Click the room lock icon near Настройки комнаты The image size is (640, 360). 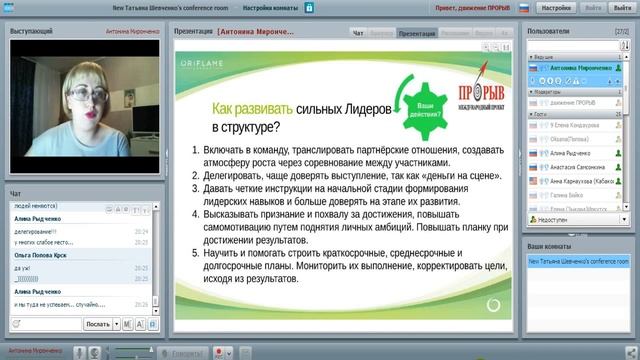309,8
